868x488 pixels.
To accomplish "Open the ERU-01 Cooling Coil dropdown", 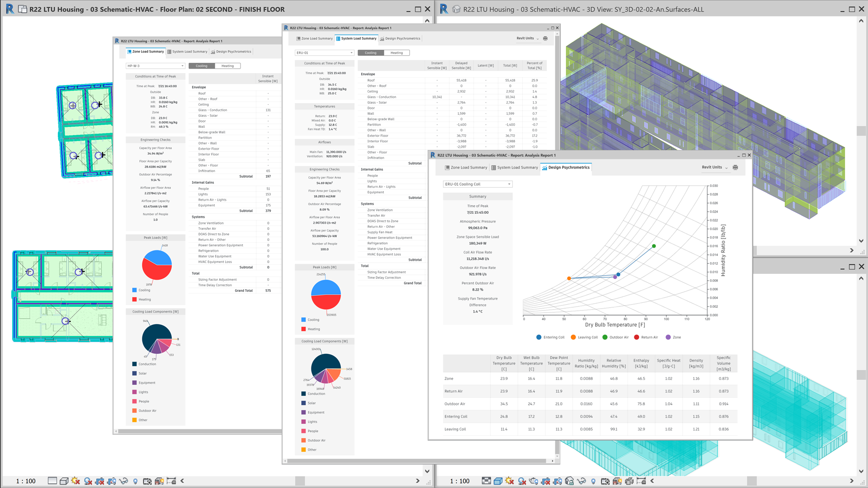I will 477,184.
